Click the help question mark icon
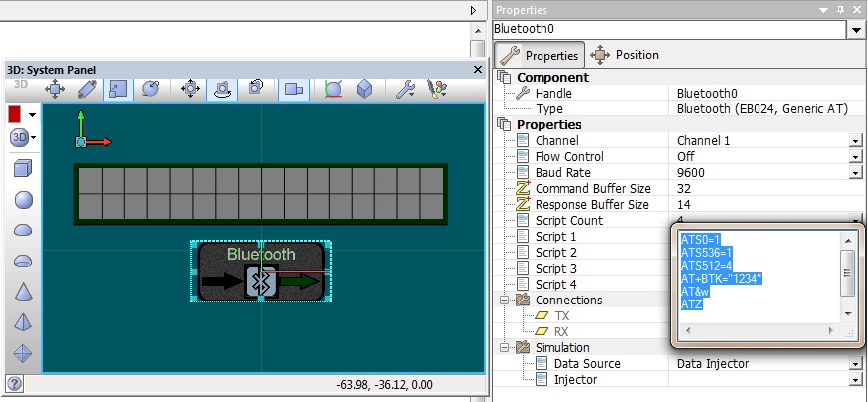Viewport: 868px width, 402px height. [14, 384]
